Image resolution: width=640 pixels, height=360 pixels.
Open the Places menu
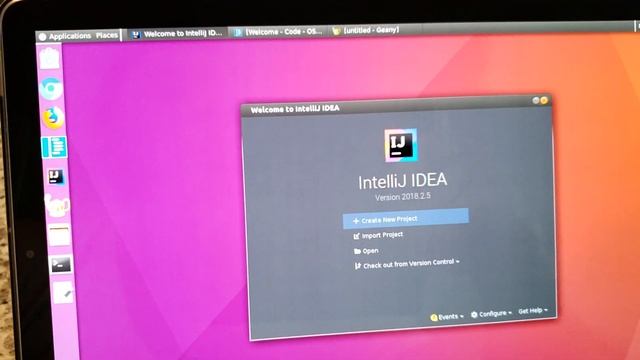click(107, 36)
